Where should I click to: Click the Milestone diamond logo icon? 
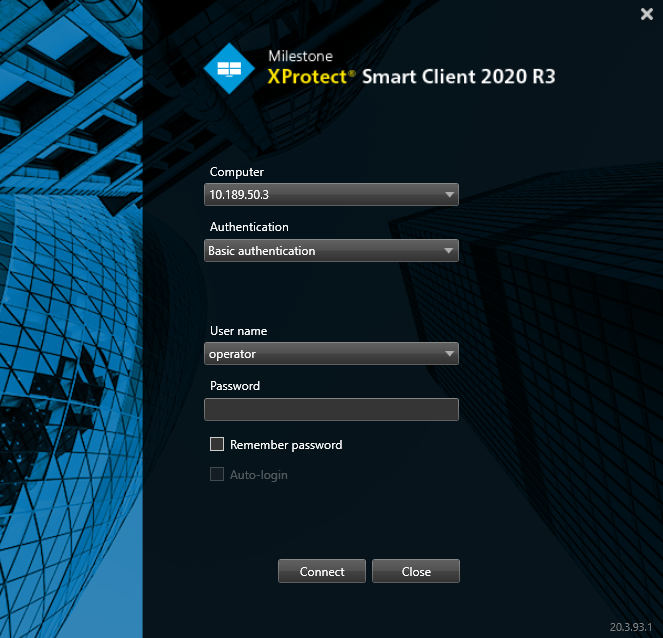pyautogui.click(x=229, y=68)
